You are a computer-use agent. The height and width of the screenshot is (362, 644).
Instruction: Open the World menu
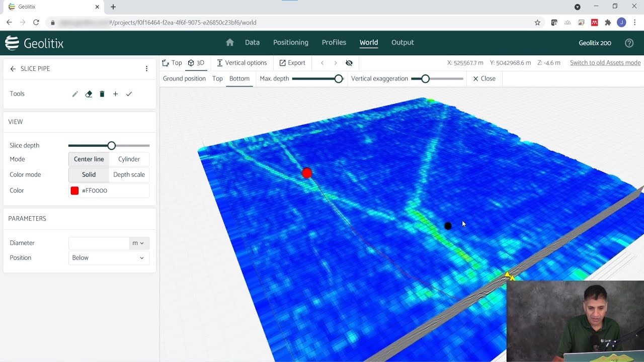coord(369,43)
